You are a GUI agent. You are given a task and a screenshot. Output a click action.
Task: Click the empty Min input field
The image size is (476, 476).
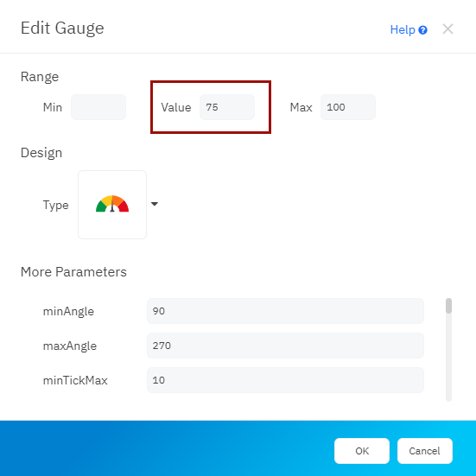pyautogui.click(x=98, y=107)
